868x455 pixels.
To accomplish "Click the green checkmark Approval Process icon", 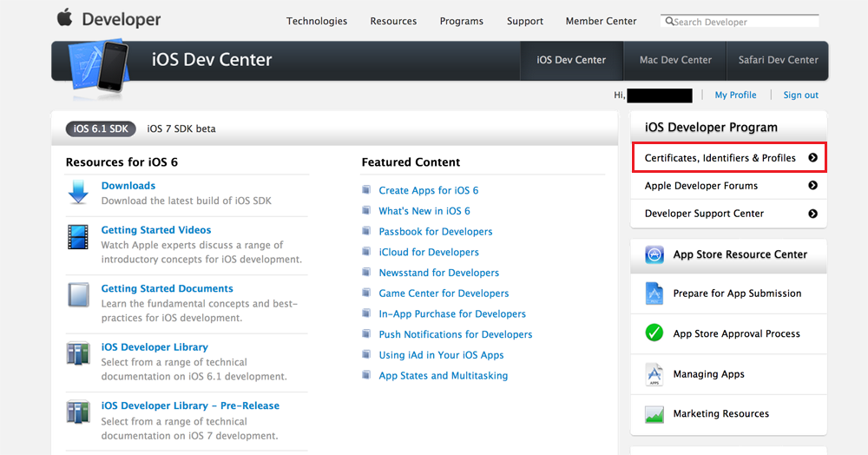I will click(654, 333).
